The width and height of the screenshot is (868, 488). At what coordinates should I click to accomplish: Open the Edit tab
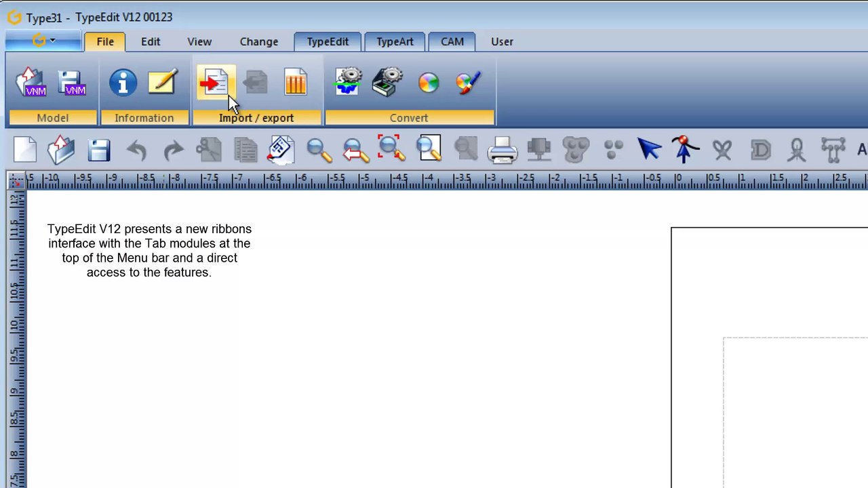tap(151, 41)
